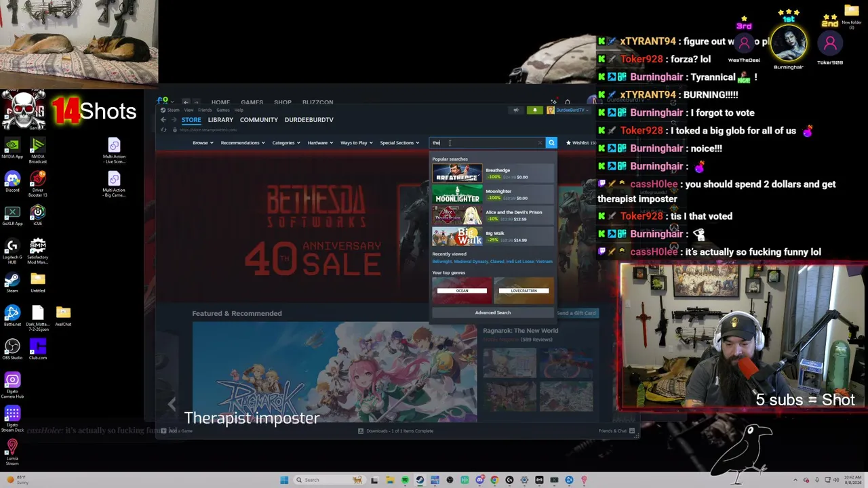
Task: Switch to the Steam COMMUNITY tab
Action: tap(259, 120)
